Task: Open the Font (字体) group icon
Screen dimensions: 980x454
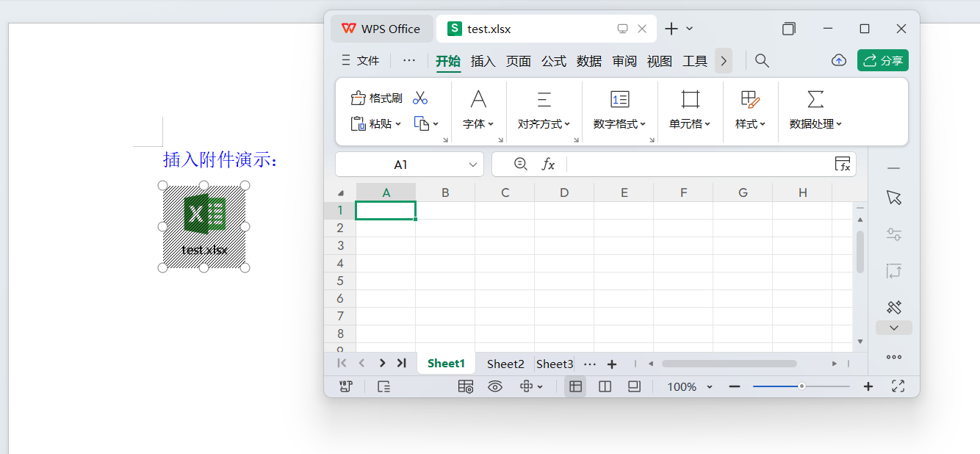Action: pyautogui.click(x=478, y=99)
